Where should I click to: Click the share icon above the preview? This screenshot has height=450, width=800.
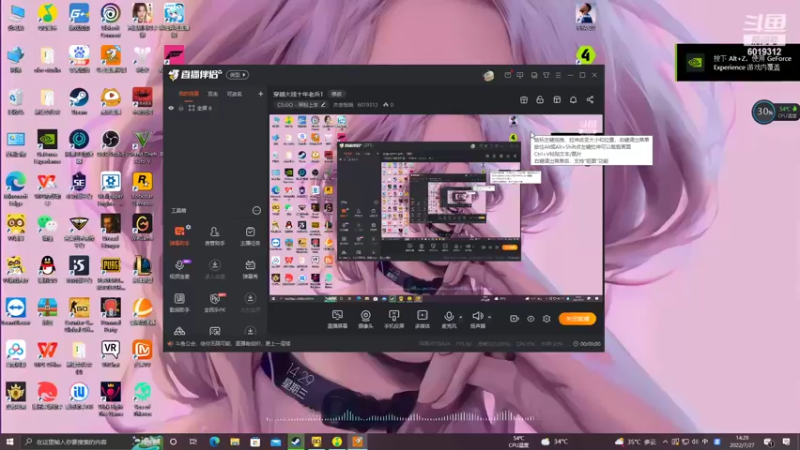[590, 100]
